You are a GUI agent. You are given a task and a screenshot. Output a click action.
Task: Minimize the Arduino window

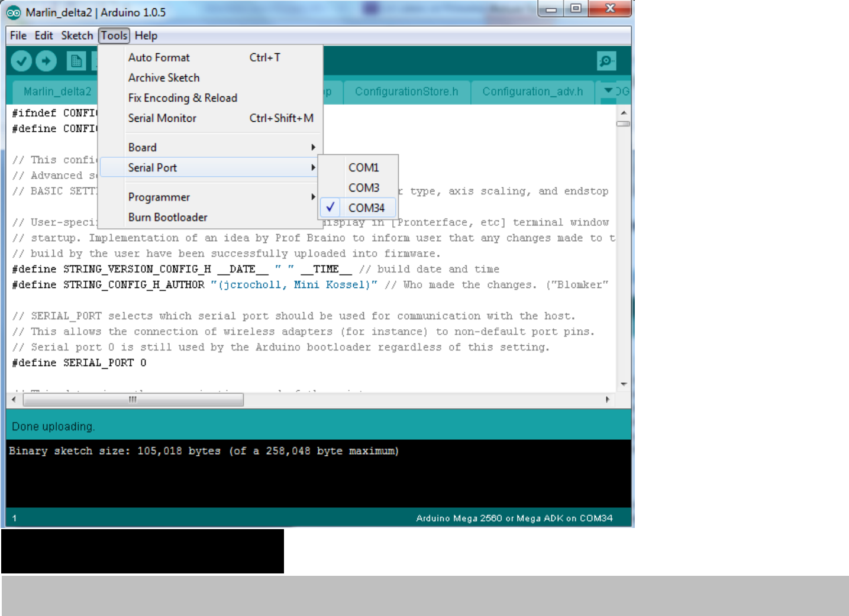[x=551, y=9]
